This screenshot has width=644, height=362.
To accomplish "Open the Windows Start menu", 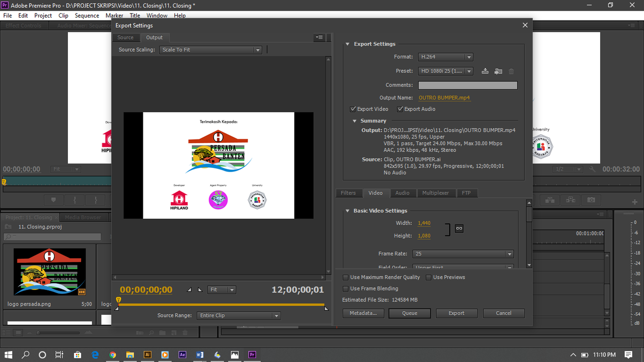I will pyautogui.click(x=9, y=354).
